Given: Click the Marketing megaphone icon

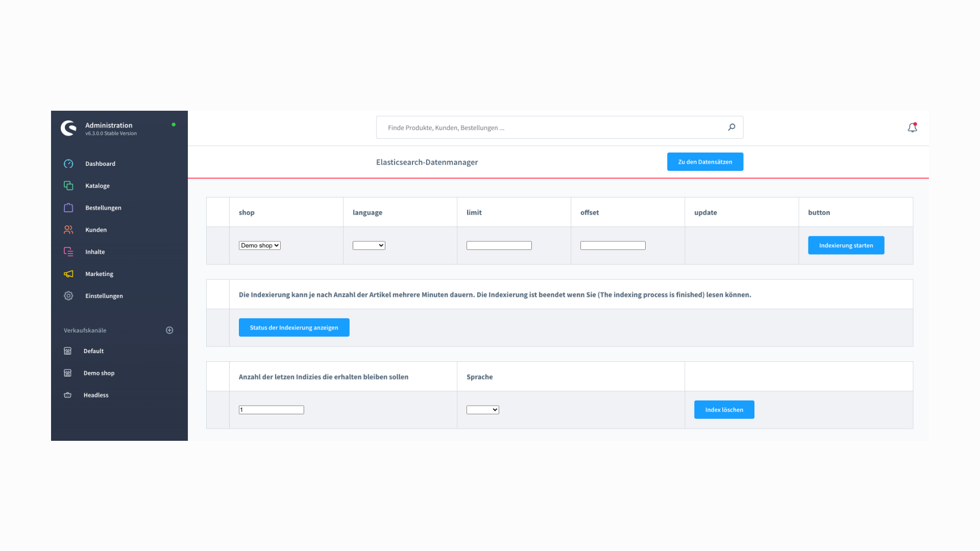Looking at the screenshot, I should [68, 274].
